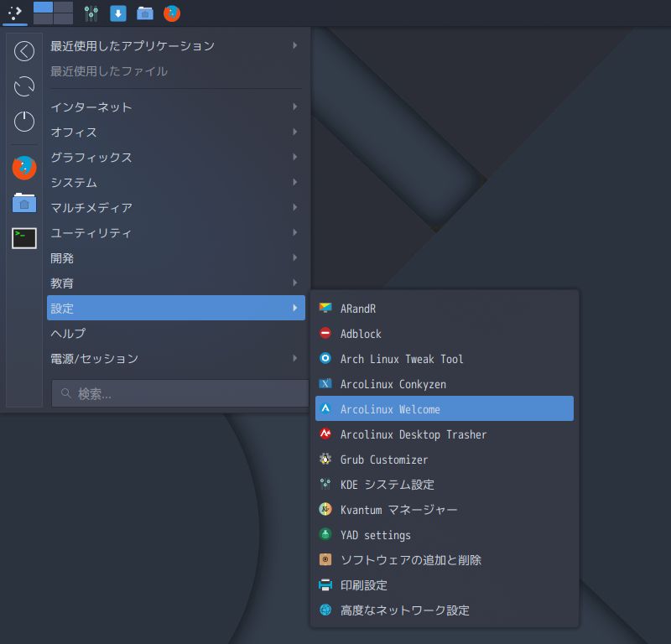Click the red Adblock icon
The width and height of the screenshot is (671, 644).
325,333
